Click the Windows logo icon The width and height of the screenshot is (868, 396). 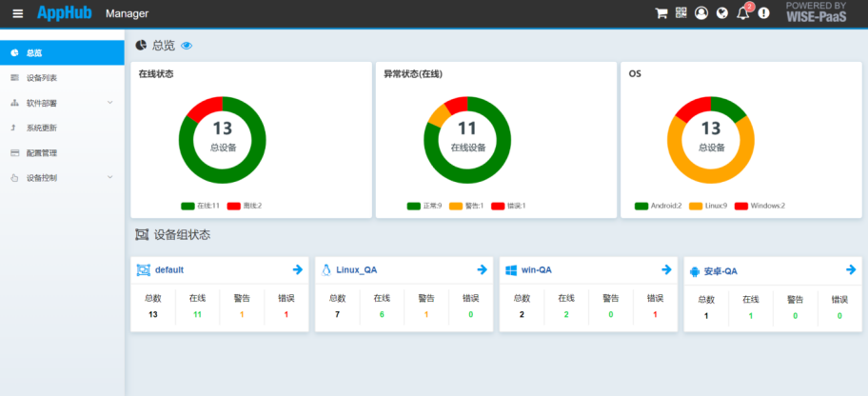point(511,269)
